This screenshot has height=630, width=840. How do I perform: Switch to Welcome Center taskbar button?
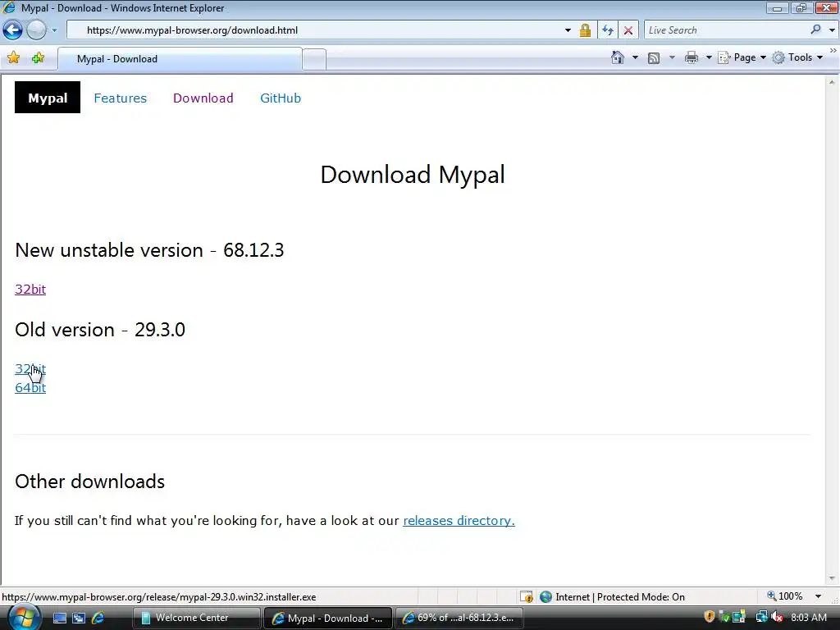click(x=197, y=618)
